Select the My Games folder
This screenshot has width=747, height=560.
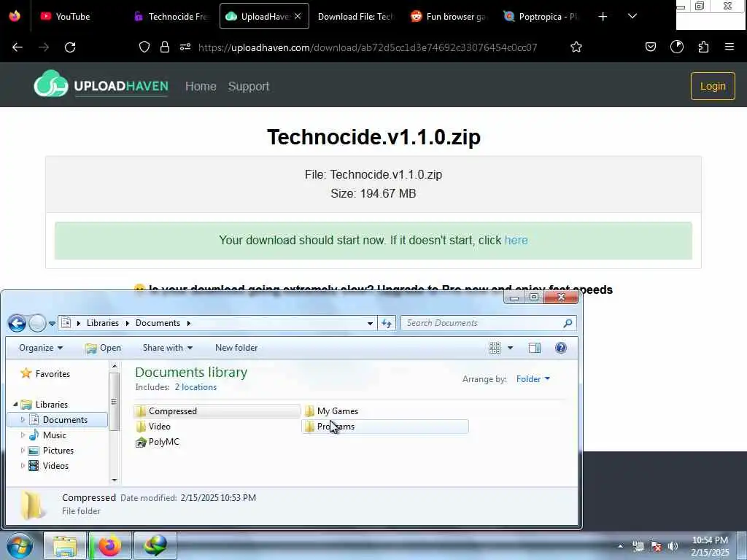tap(337, 411)
